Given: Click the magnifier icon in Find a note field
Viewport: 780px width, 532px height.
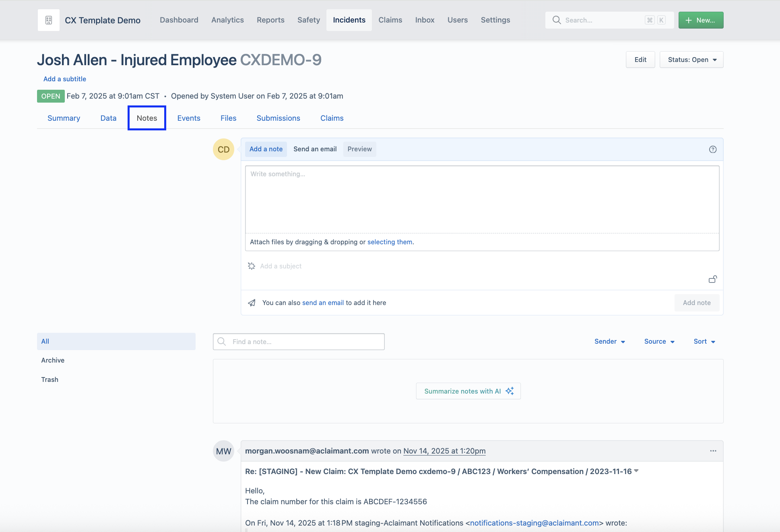Looking at the screenshot, I should (221, 342).
